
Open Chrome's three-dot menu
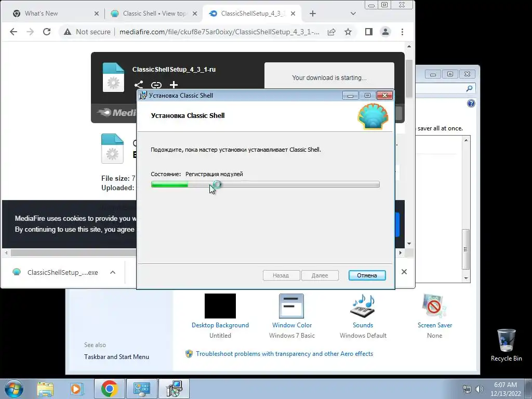(x=403, y=32)
